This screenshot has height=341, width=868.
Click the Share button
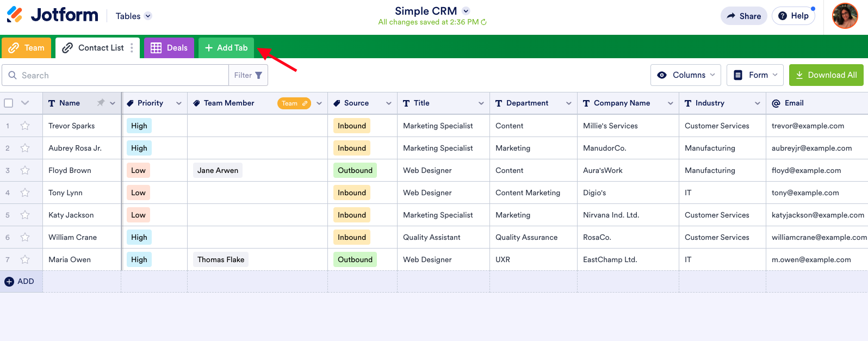(743, 16)
